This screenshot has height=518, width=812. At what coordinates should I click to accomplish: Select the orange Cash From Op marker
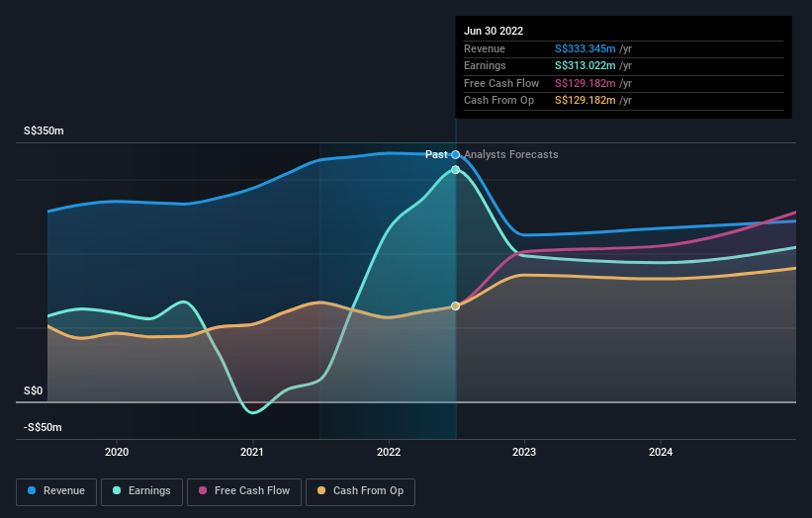tap(456, 306)
